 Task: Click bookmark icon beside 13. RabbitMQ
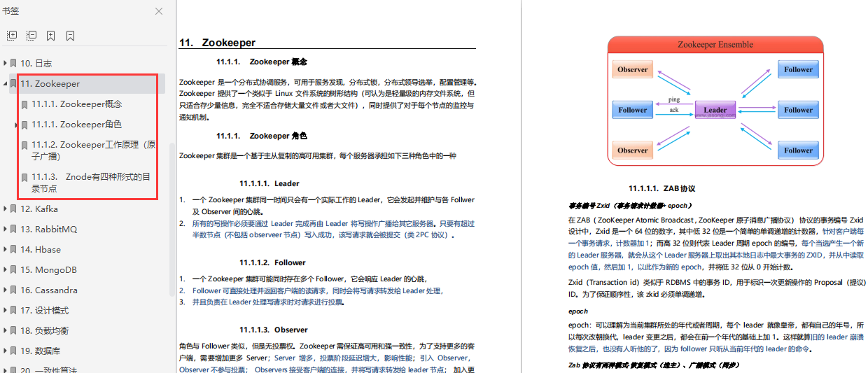13,230
